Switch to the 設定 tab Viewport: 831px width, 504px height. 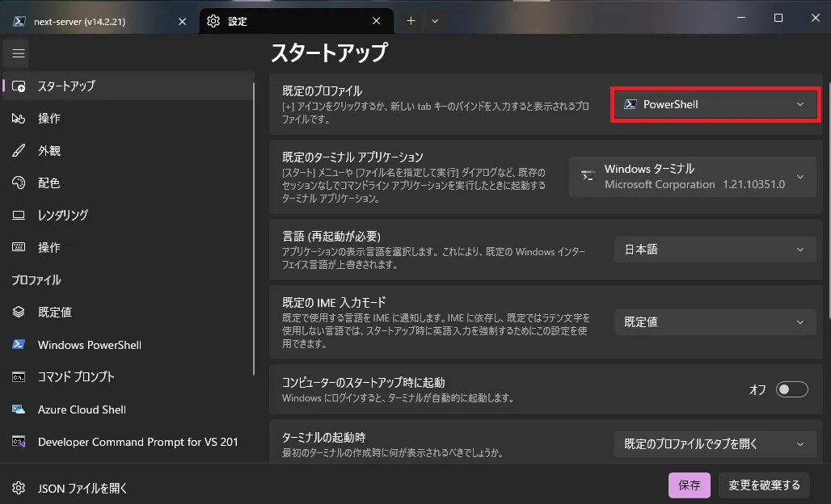point(296,21)
